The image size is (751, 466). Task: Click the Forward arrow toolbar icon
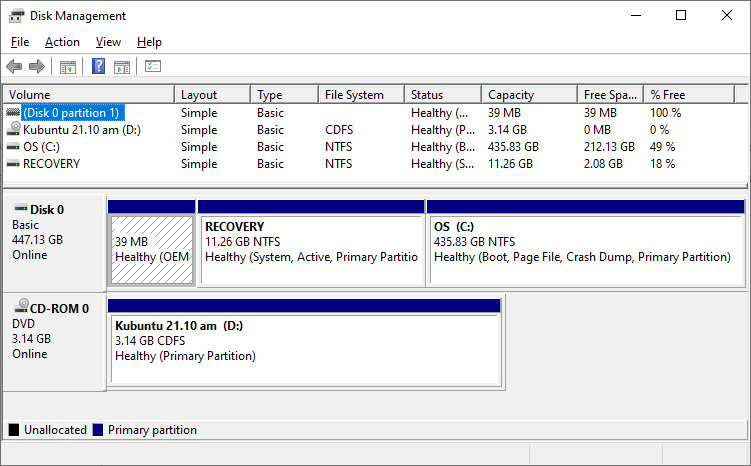tap(37, 67)
